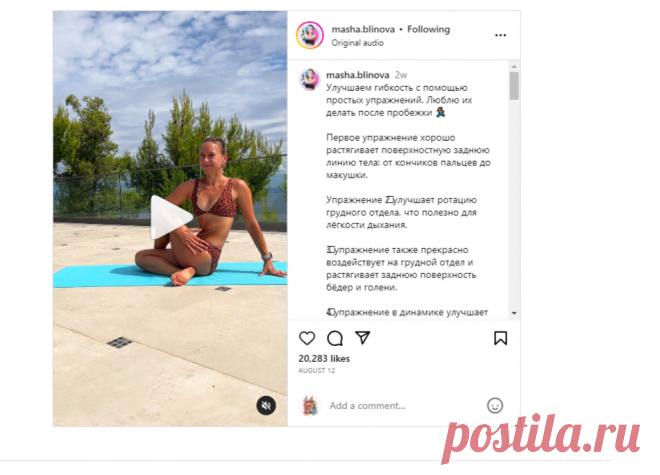Open the three-dot more options menu
Screen dimensions: 660x475
(500, 35)
